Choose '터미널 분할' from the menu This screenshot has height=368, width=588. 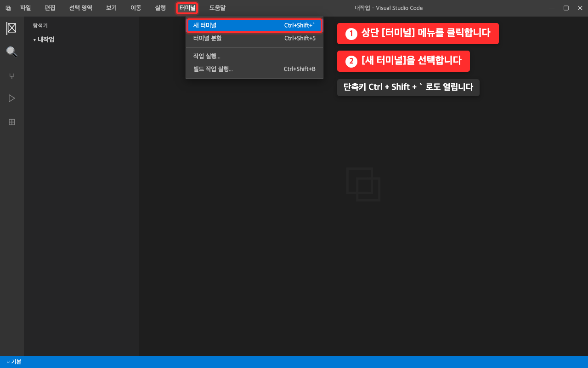click(254, 38)
